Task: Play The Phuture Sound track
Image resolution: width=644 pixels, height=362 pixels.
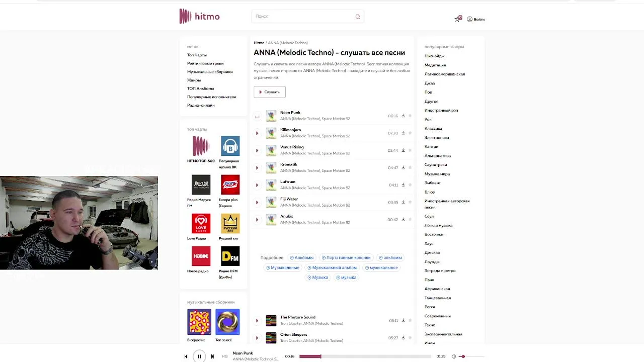Action: coord(257,320)
